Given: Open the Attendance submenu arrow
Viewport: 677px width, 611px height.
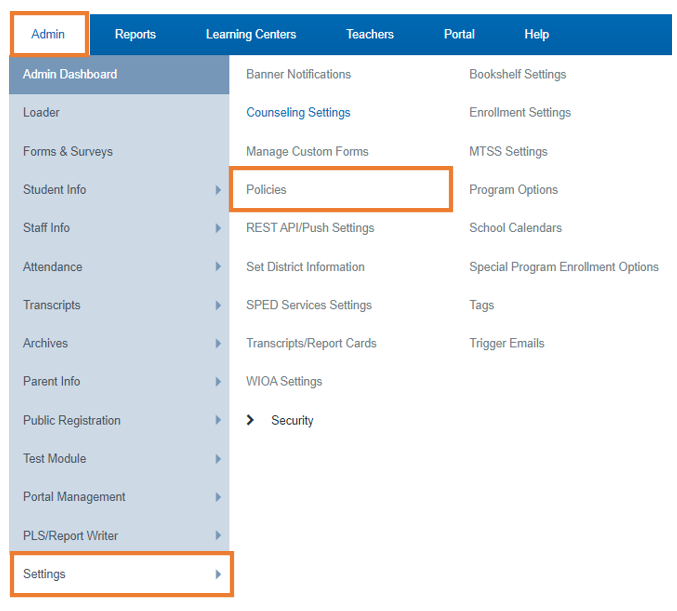Looking at the screenshot, I should [x=218, y=266].
